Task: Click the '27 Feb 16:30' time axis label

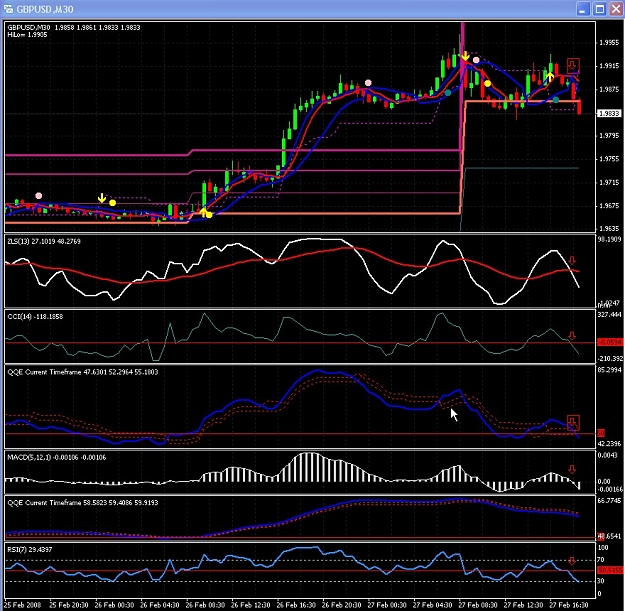Action: pyautogui.click(x=569, y=605)
